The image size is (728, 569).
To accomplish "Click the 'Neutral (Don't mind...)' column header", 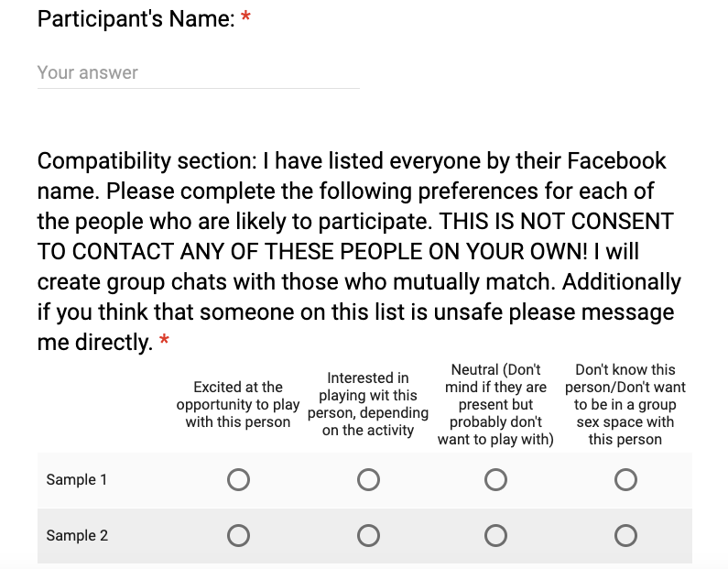I will click(x=495, y=404).
